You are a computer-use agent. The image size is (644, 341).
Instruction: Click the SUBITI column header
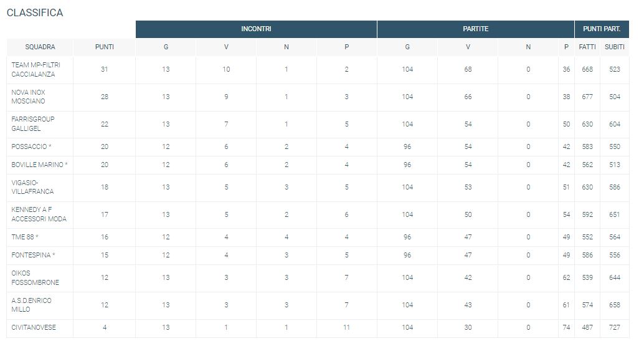[615, 47]
